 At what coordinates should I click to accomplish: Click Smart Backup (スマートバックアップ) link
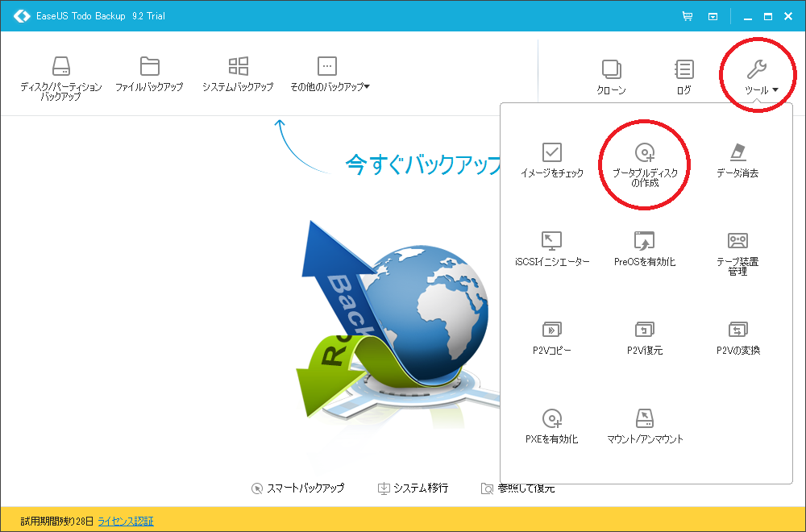(x=298, y=488)
